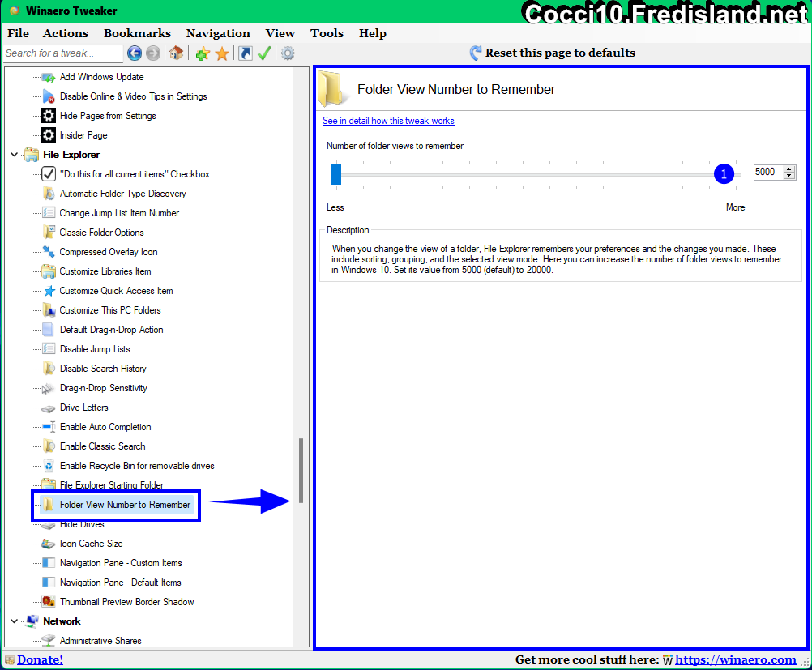Select Drag-n-Drop Sensitivity tree item
This screenshot has width=812, height=670.
pyautogui.click(x=104, y=388)
